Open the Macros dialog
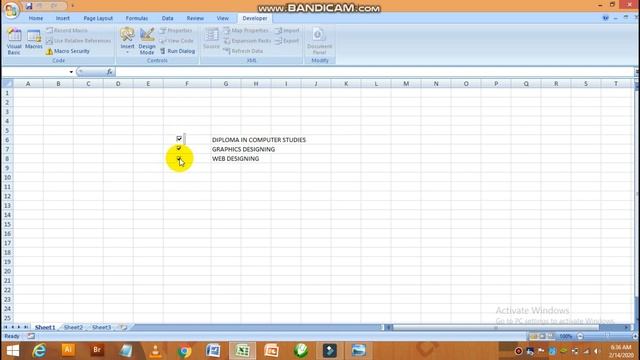This screenshot has width=640, height=360. click(33, 39)
